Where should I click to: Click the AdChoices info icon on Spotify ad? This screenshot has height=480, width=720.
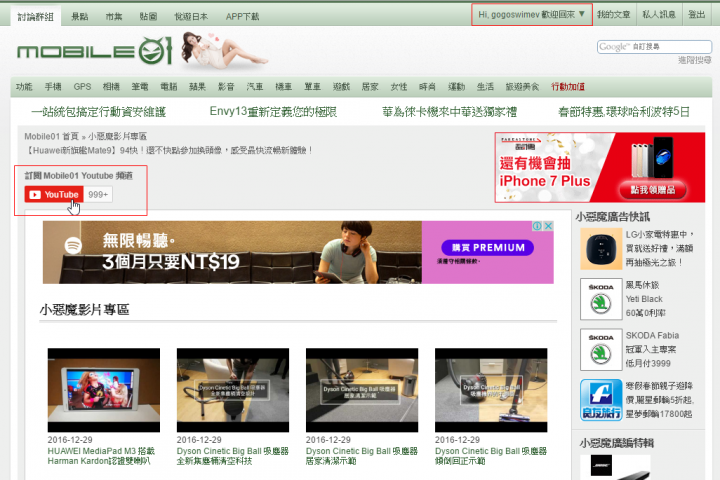click(x=537, y=226)
